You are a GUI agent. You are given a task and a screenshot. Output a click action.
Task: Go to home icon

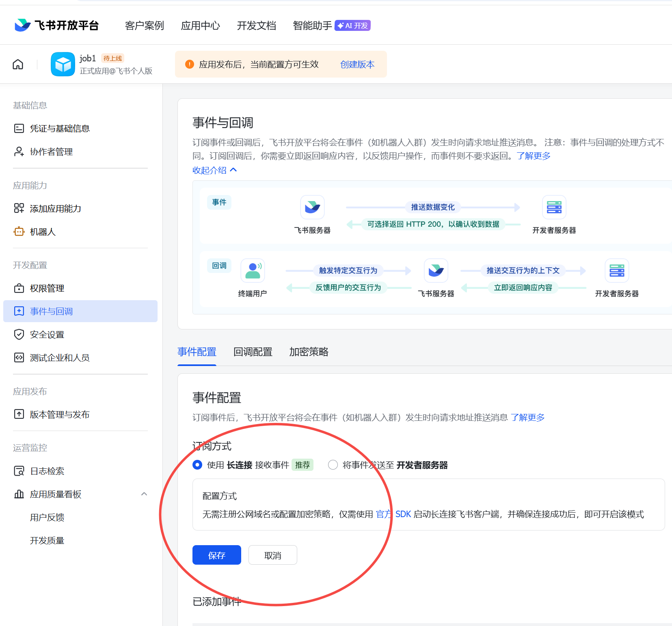tap(18, 64)
